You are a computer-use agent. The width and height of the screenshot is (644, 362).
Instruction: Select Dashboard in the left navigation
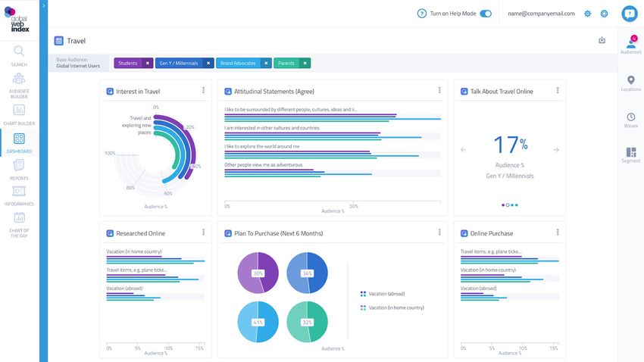[x=19, y=139]
